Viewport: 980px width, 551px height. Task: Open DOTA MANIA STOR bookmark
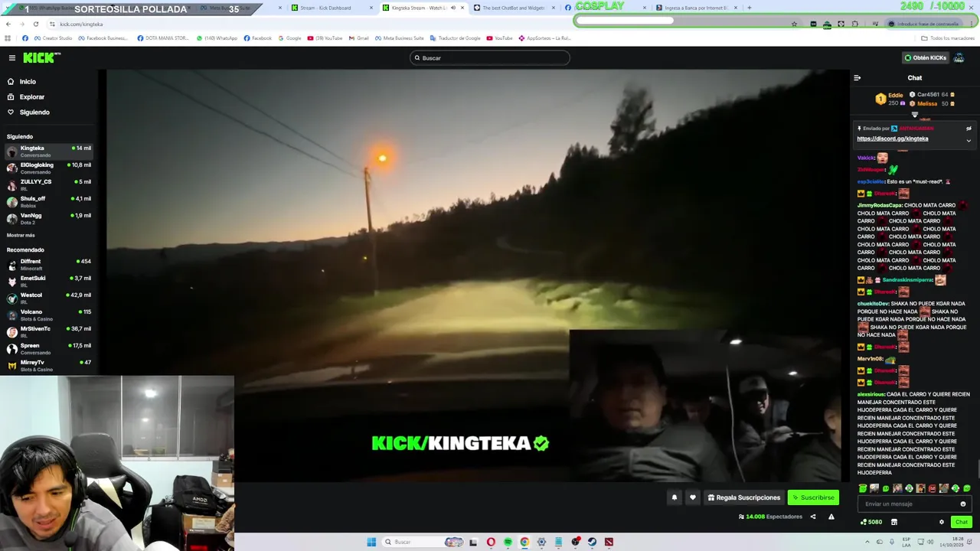[x=162, y=38]
